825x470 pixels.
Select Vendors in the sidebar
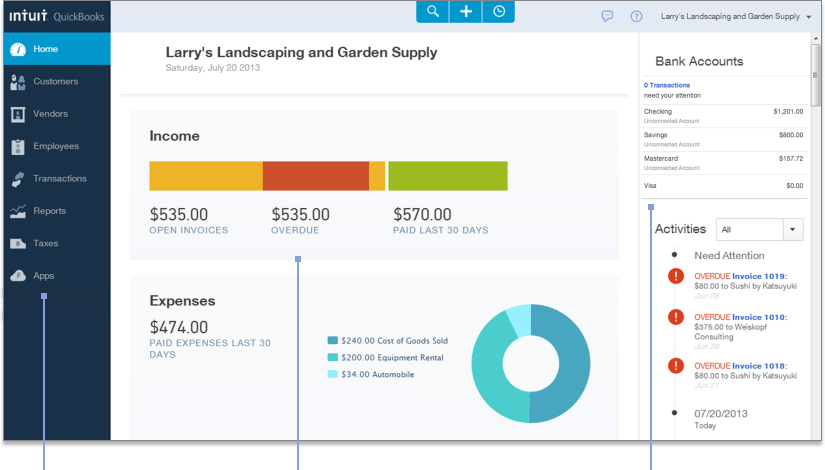click(57, 114)
